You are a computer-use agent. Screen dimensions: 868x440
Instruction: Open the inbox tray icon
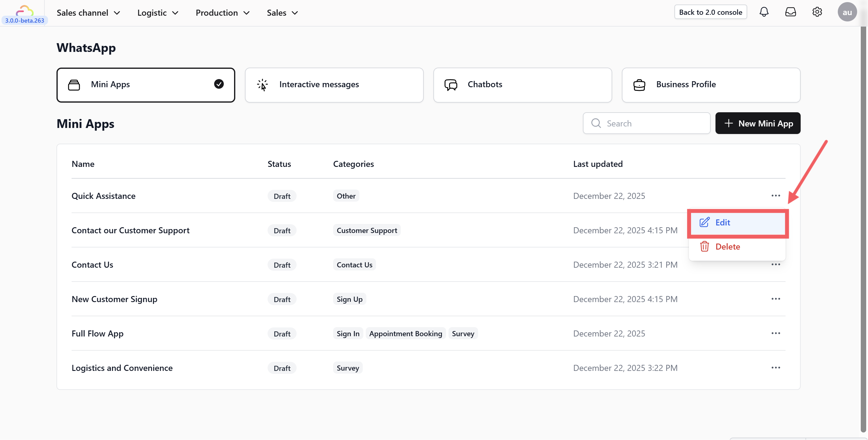[x=790, y=12]
